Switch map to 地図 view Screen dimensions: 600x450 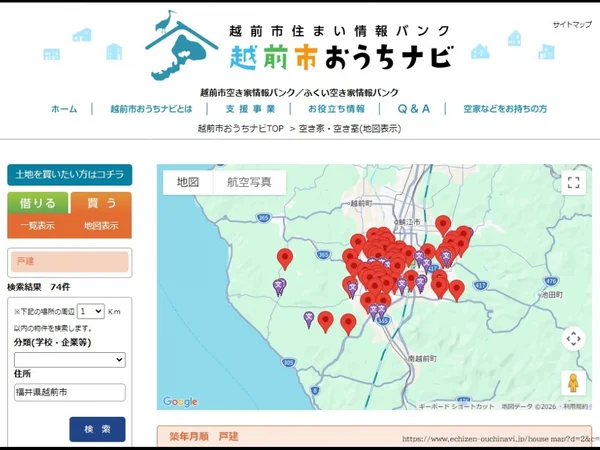tap(188, 182)
